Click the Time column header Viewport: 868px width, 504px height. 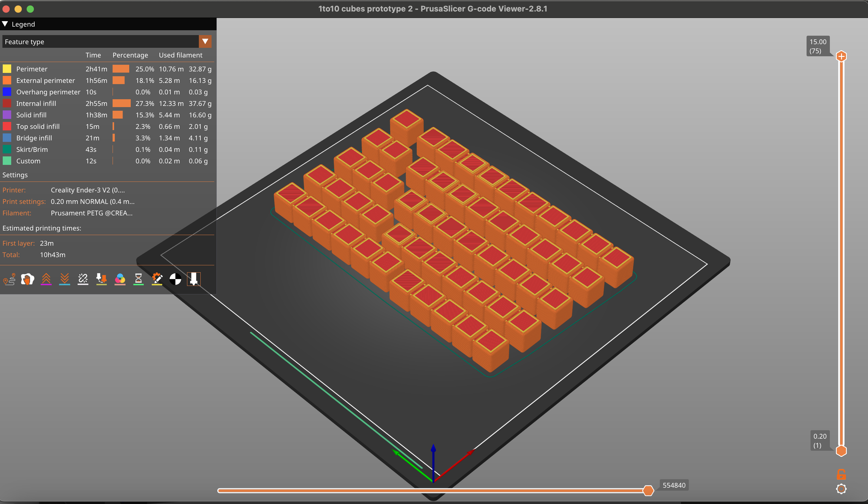(93, 55)
